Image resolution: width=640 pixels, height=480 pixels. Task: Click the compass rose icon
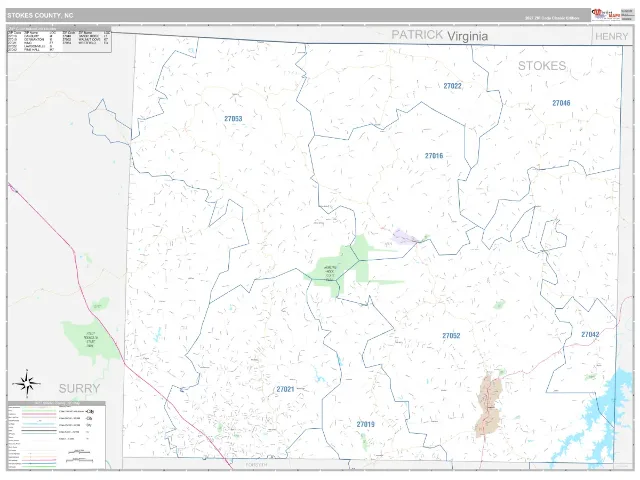[27, 383]
